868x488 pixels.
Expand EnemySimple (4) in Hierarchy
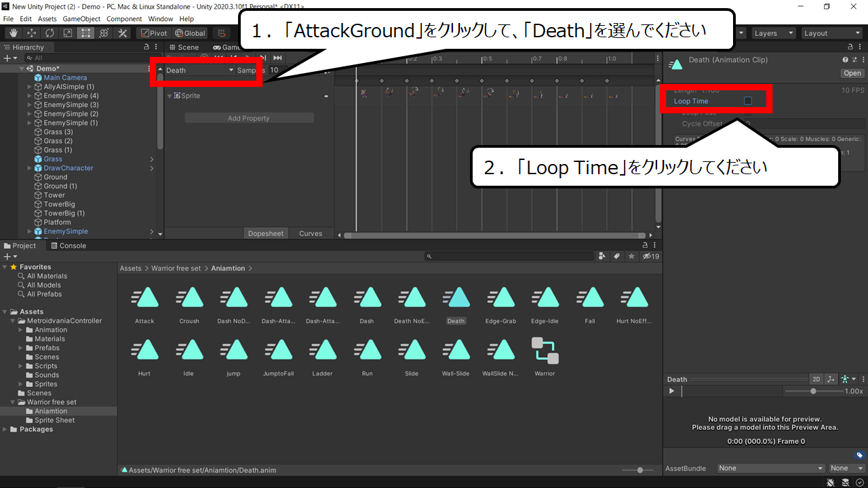(30, 96)
